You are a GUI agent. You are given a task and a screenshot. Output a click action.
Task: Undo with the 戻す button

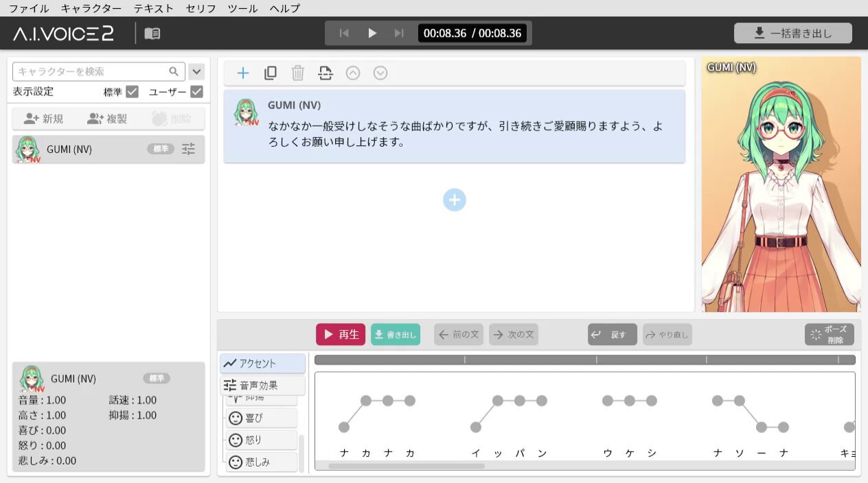point(613,335)
